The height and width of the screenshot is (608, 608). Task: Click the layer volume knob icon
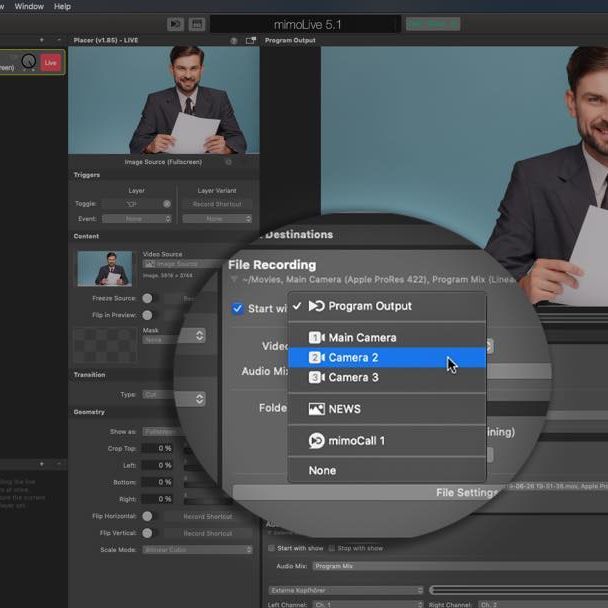[28, 63]
